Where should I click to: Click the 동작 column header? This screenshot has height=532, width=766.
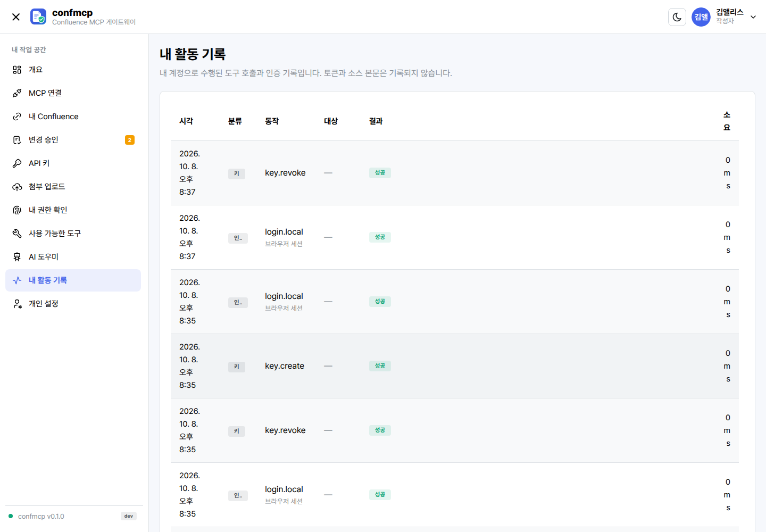272,121
